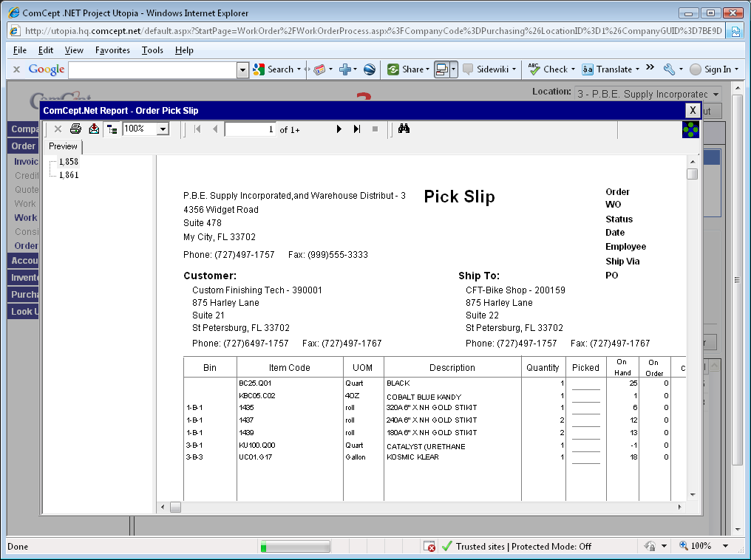Click Google toolbar Share button
The image size is (751, 560).
pyautogui.click(x=407, y=69)
